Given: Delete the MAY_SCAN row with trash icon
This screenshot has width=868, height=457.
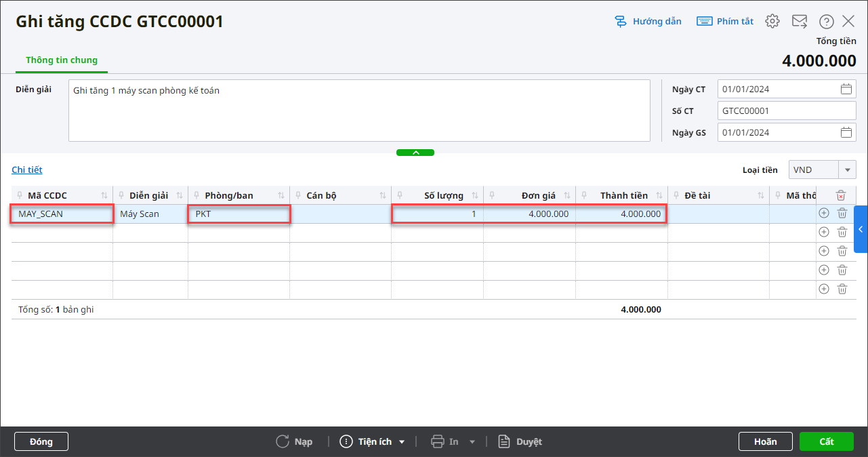Looking at the screenshot, I should pyautogui.click(x=842, y=213).
